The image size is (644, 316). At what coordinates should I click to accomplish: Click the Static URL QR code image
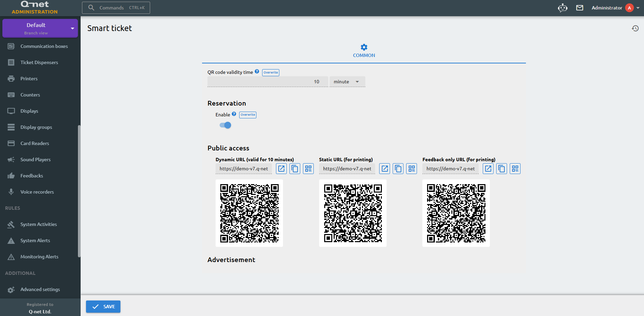[353, 213]
